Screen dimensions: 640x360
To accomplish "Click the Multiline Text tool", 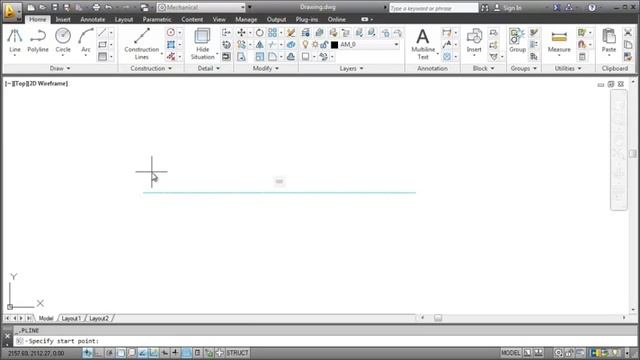I will point(423,44).
